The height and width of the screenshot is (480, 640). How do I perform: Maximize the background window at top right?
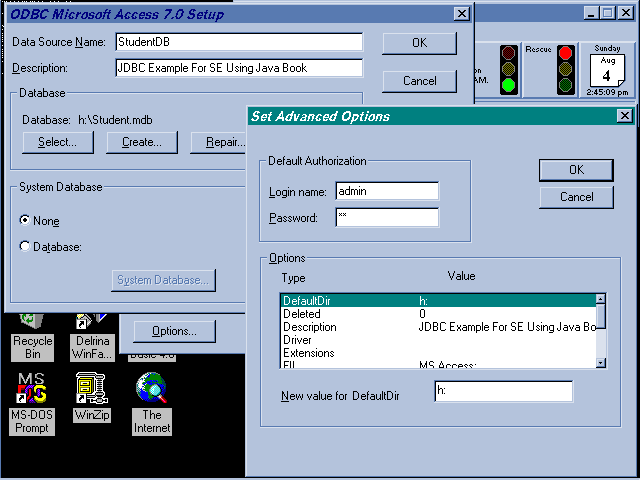point(607,13)
